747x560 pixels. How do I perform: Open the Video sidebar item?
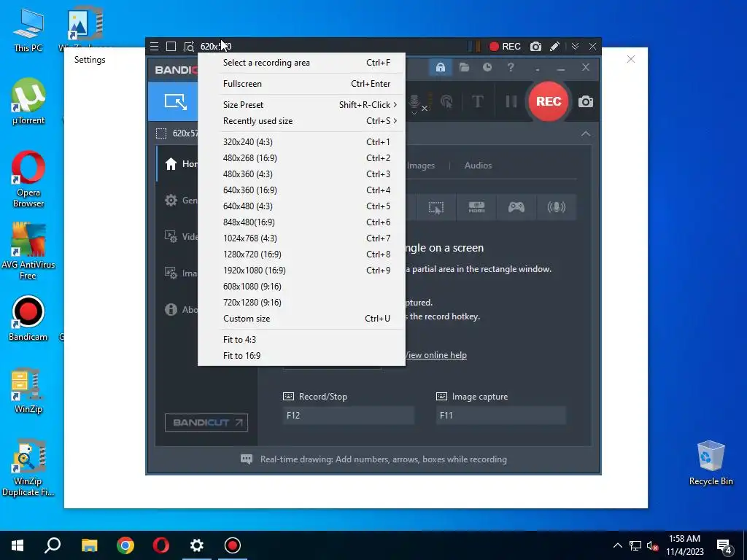[181, 237]
